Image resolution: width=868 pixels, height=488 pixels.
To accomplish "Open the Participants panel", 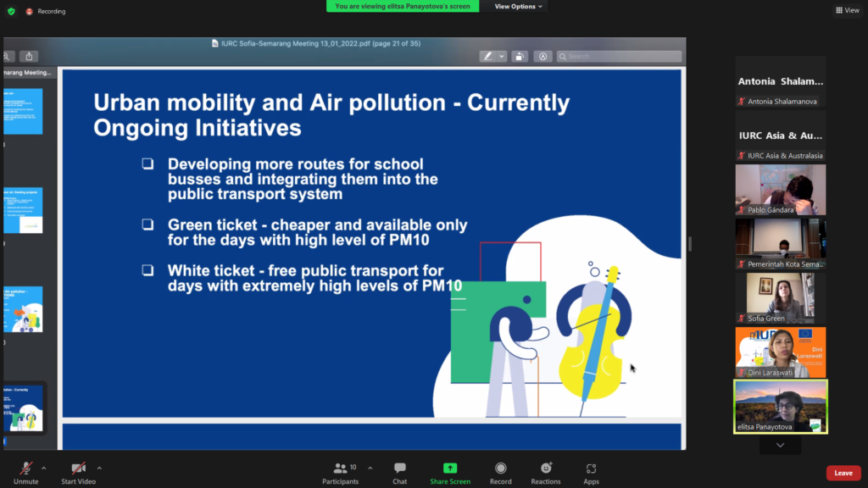I will coord(340,469).
